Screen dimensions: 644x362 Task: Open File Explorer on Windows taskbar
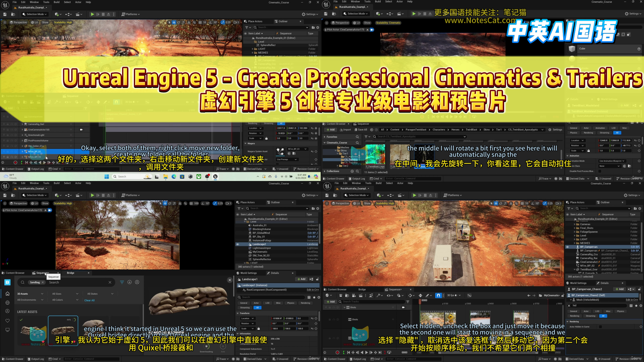click(165, 176)
